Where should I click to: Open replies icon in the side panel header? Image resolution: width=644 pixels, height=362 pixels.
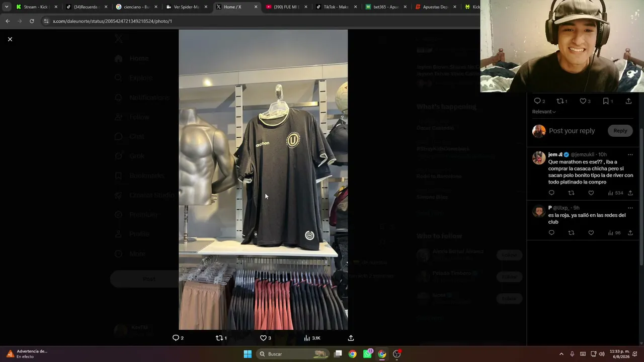coord(539,101)
